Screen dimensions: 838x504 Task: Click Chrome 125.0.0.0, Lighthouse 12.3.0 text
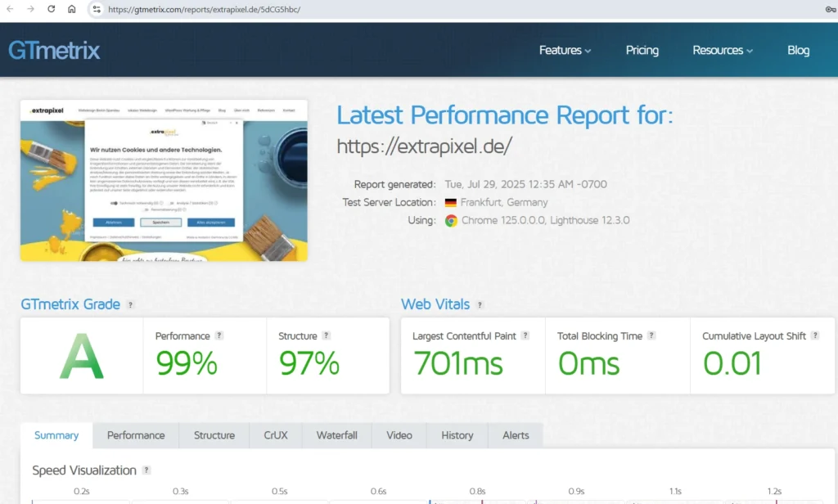tap(546, 220)
